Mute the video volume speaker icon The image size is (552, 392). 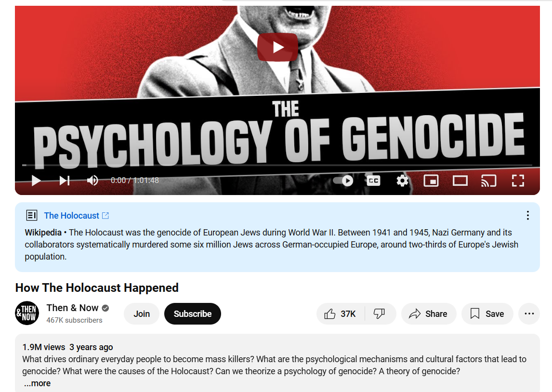92,181
